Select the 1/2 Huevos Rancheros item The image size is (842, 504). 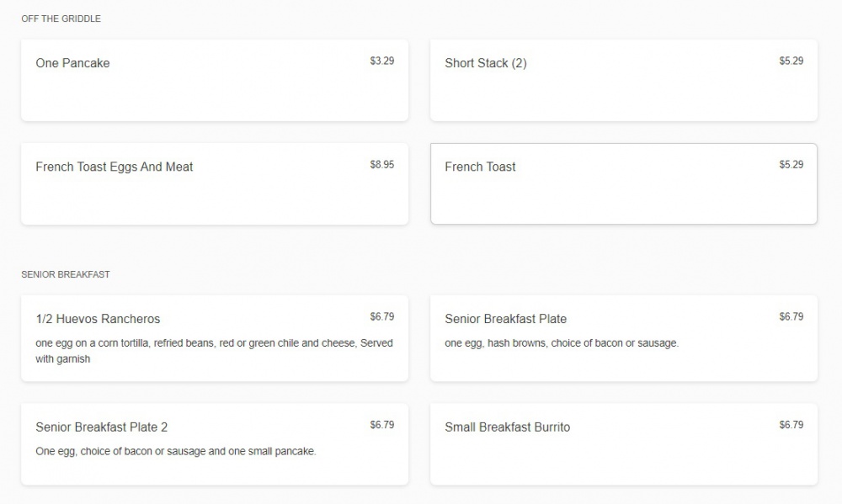click(x=98, y=319)
